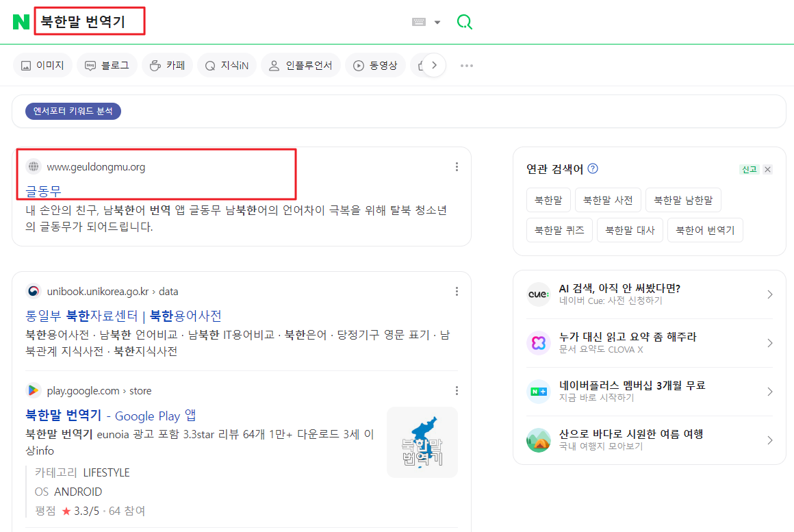Viewport: 794px width, 532px height.
Task: Expand chevron next to CLOVA X row
Action: click(769, 343)
